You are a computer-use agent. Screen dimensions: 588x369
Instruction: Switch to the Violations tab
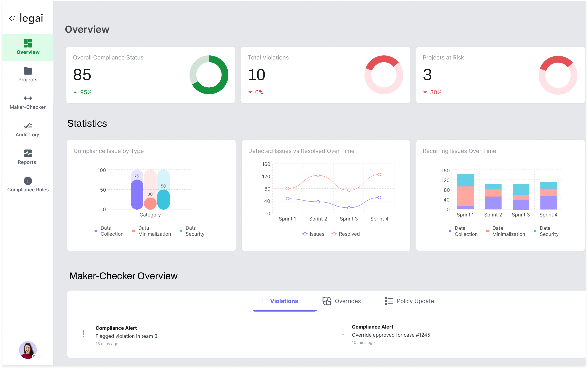point(284,301)
